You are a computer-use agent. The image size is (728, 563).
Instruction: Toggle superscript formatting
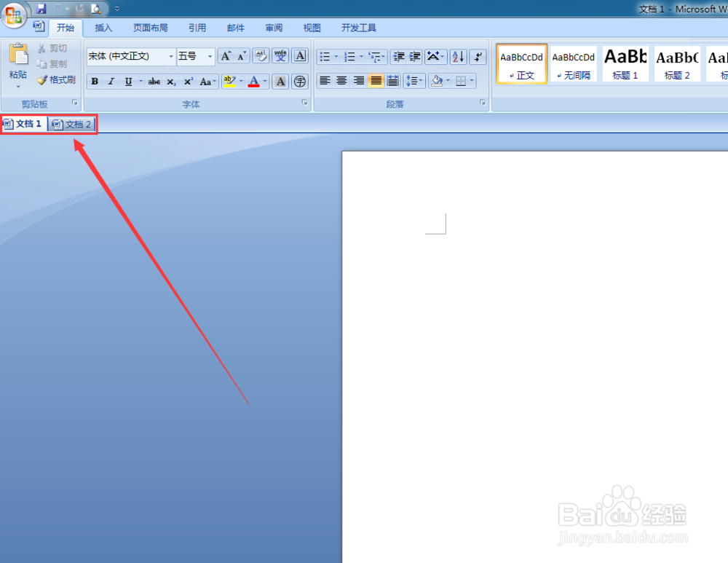[x=188, y=82]
